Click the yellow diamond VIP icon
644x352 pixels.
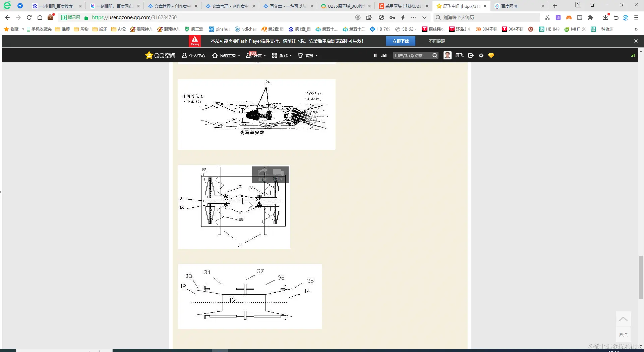491,55
